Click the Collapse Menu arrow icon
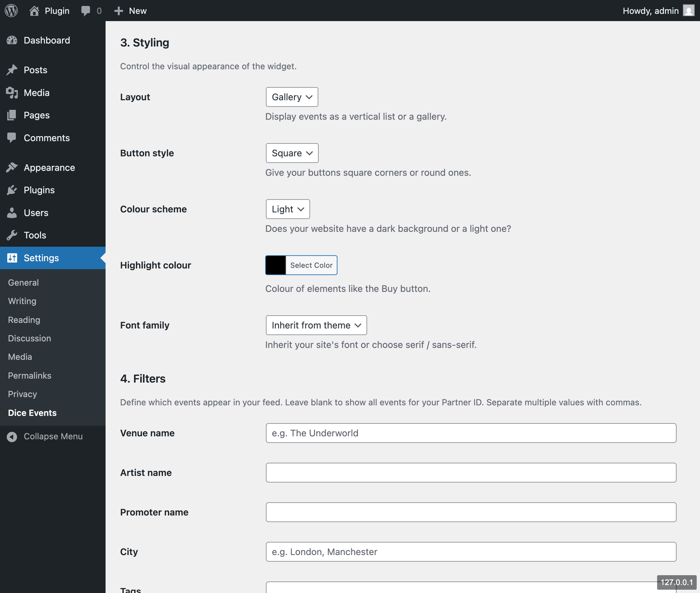This screenshot has height=593, width=700. point(12,436)
